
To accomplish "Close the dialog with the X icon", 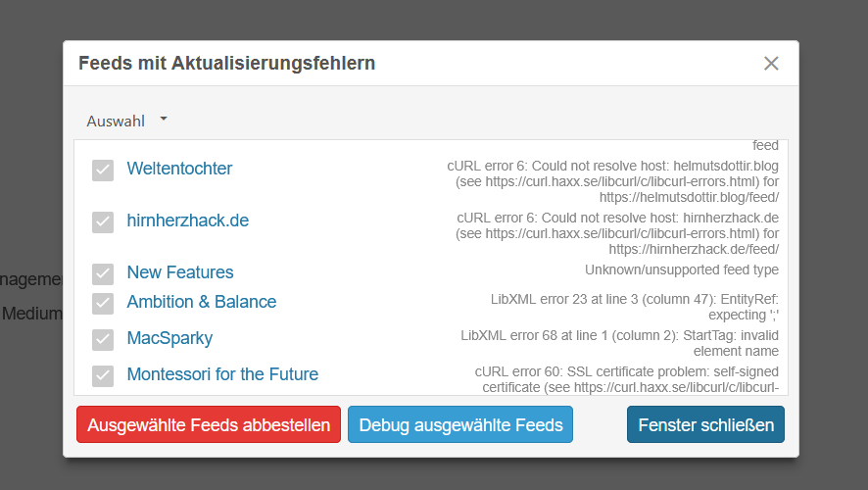I will point(771,63).
